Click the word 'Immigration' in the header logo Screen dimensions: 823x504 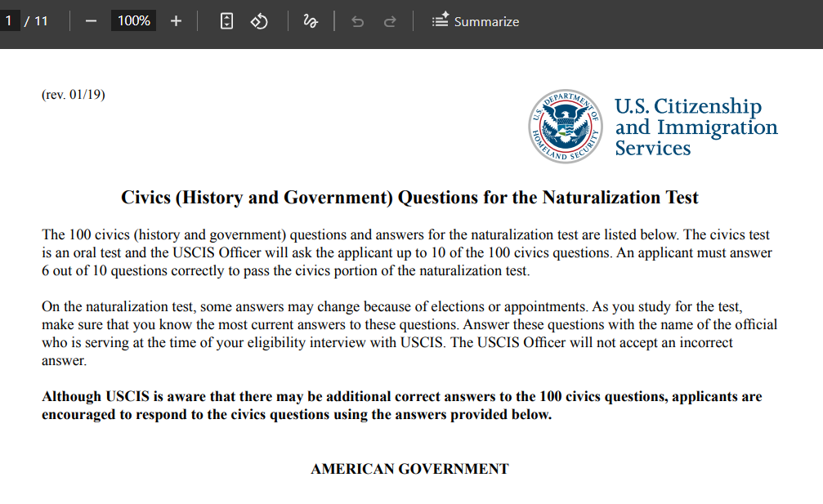[x=718, y=127]
